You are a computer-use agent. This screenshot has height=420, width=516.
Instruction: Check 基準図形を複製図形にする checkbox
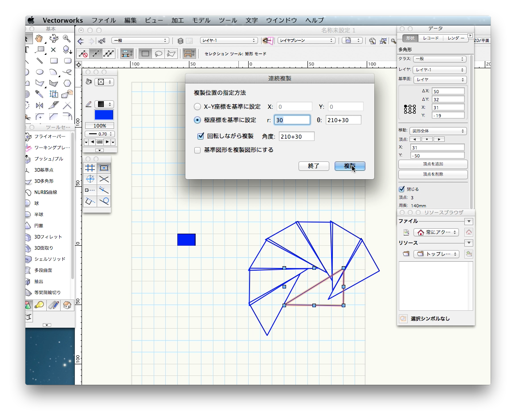point(197,150)
